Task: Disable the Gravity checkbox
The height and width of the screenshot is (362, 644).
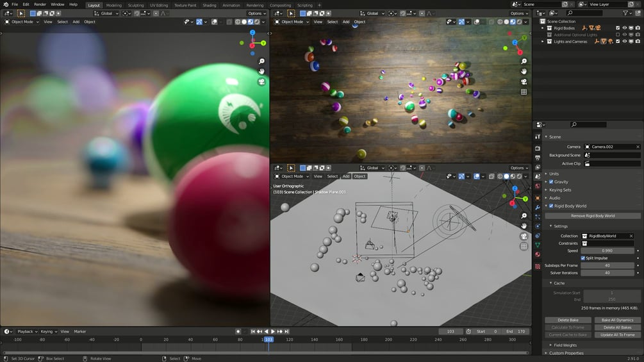Action: pyautogui.click(x=551, y=181)
